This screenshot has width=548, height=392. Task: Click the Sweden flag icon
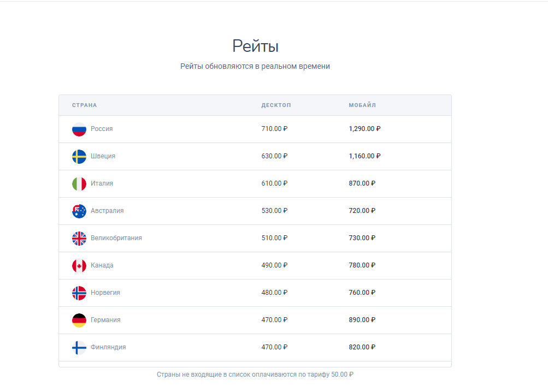[79, 156]
